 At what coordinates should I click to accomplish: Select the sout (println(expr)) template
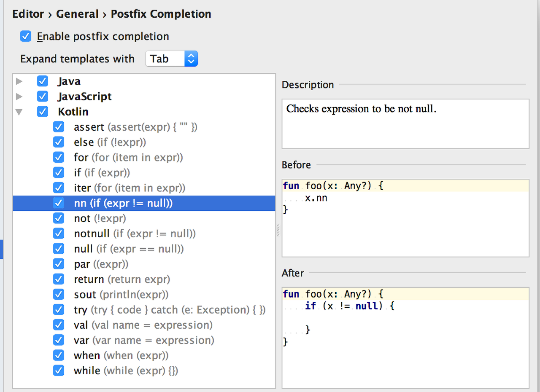tap(121, 295)
